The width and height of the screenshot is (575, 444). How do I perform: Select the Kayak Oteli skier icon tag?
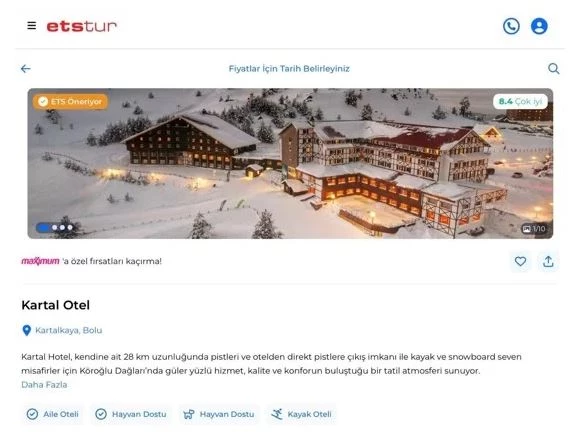point(301,414)
